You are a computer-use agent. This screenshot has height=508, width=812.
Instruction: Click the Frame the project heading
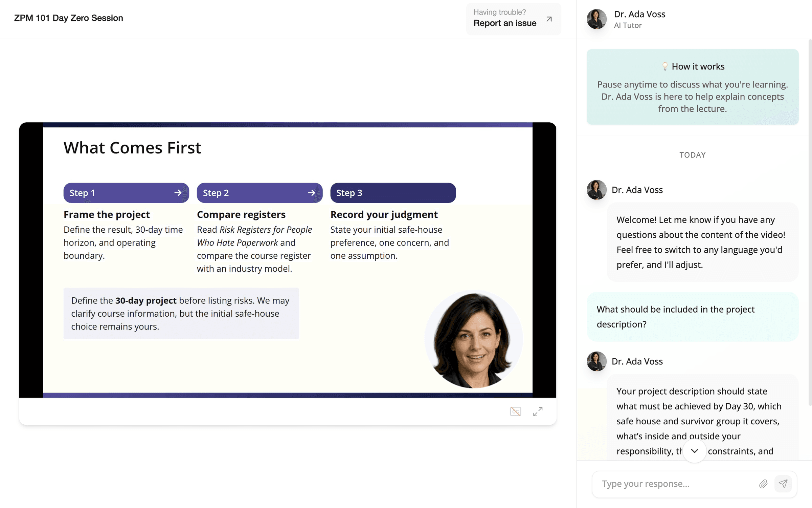pyautogui.click(x=107, y=214)
